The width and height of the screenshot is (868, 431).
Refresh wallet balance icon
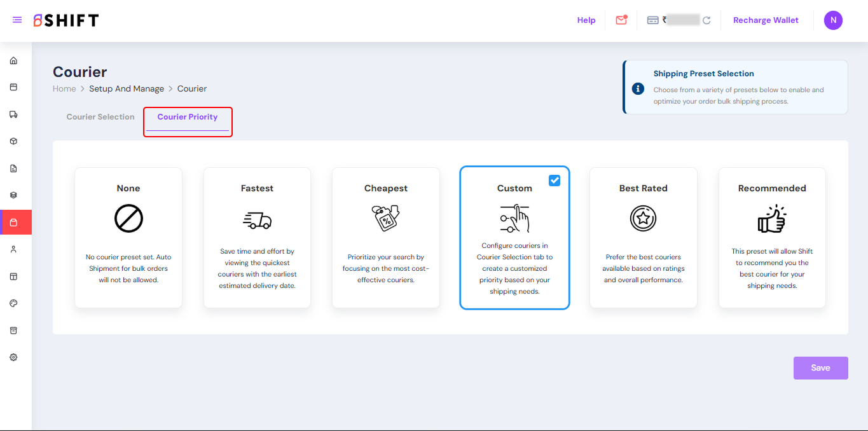(706, 20)
